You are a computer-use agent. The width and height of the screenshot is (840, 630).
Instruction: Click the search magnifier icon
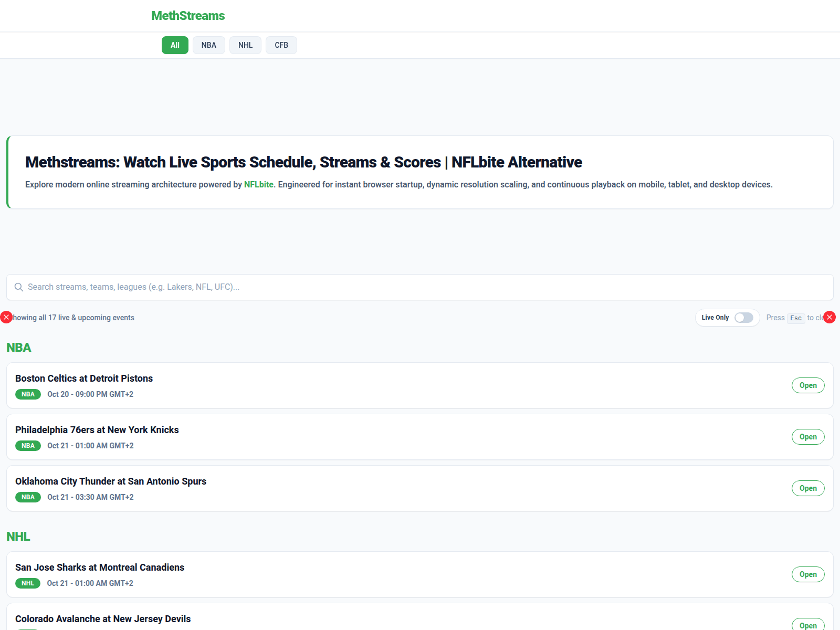coord(19,287)
